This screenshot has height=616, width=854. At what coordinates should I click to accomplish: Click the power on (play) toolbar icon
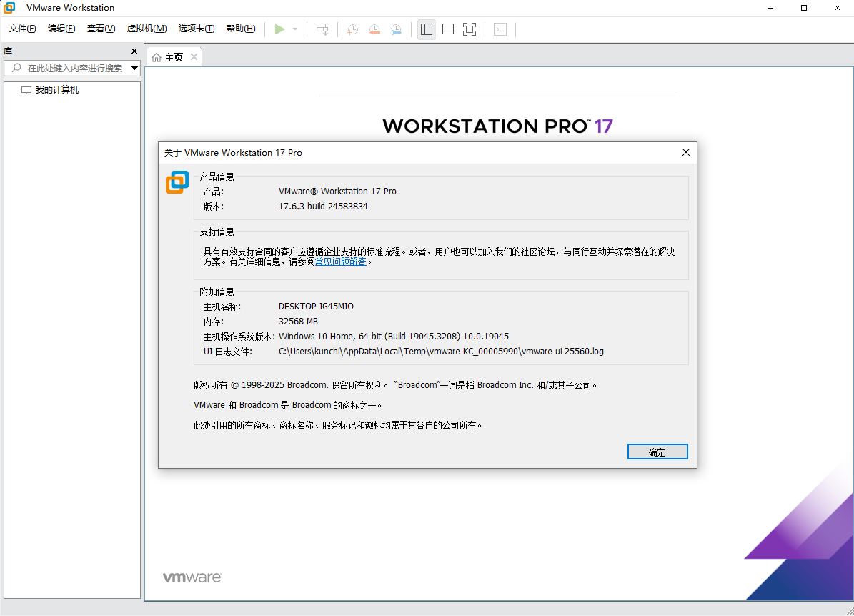click(x=279, y=29)
